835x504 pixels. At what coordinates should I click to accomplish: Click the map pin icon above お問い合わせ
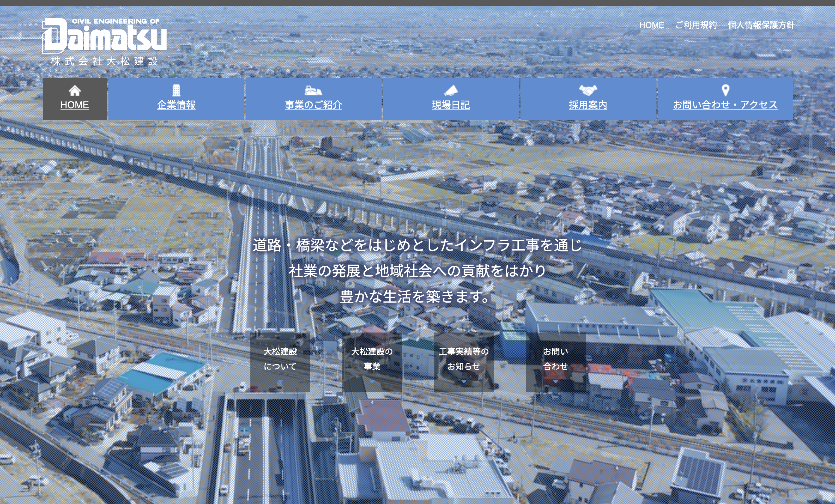(x=725, y=90)
